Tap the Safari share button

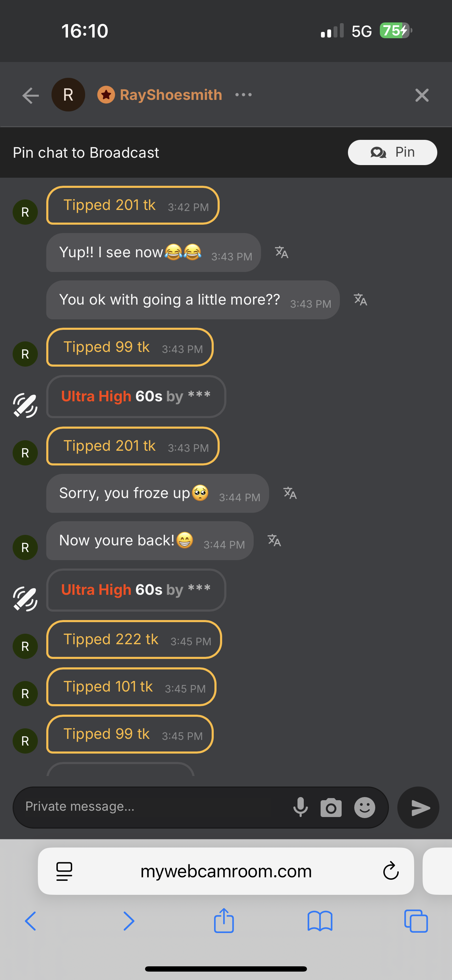[224, 921]
